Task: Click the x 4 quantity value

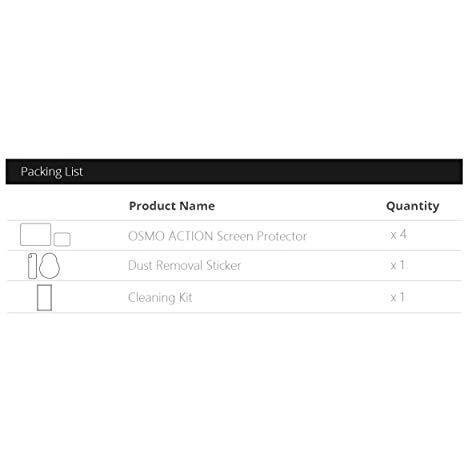Action: click(399, 235)
